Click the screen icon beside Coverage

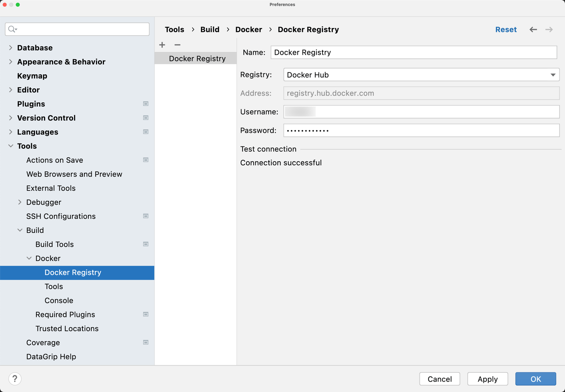click(146, 342)
